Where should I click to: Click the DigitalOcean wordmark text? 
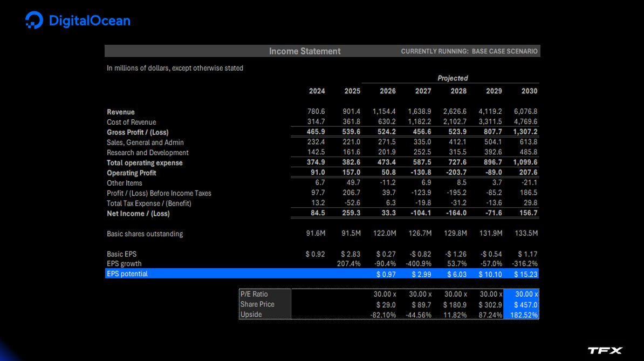click(x=90, y=21)
